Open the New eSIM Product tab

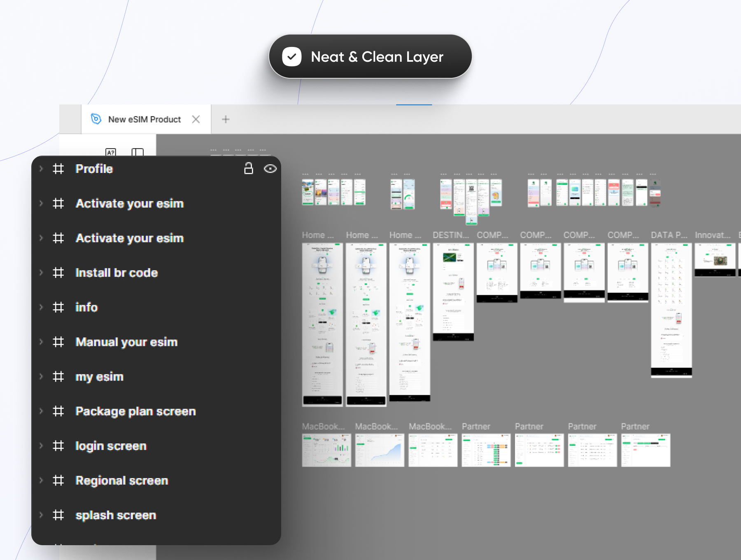tap(144, 119)
